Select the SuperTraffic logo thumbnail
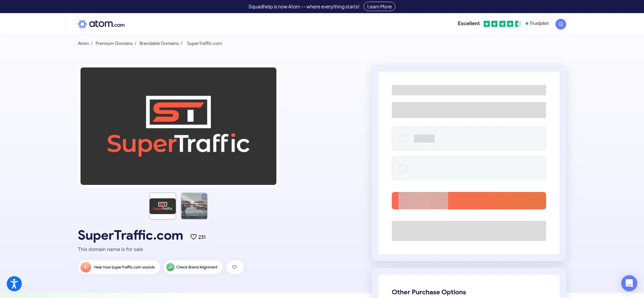 [x=163, y=206]
